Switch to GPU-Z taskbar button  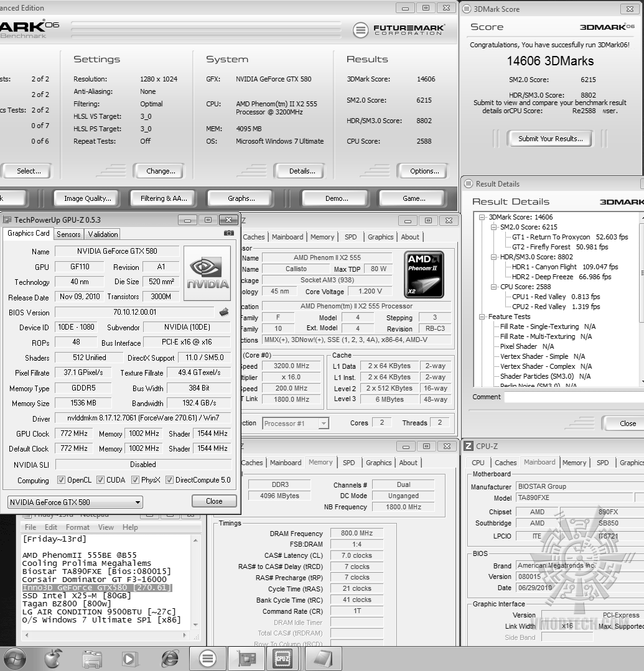point(246,659)
